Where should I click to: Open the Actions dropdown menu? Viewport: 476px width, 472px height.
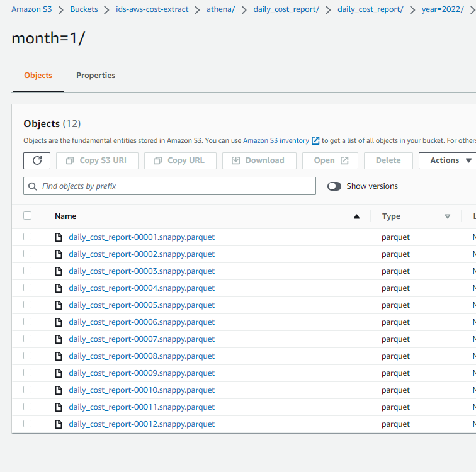(447, 160)
